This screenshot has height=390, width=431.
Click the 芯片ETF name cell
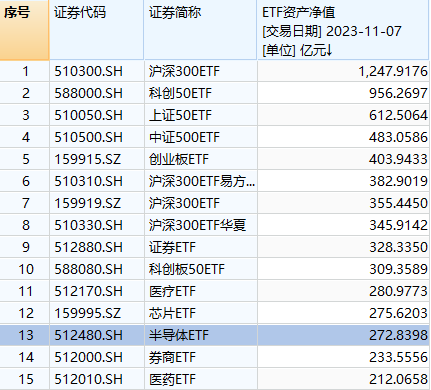[201, 313]
